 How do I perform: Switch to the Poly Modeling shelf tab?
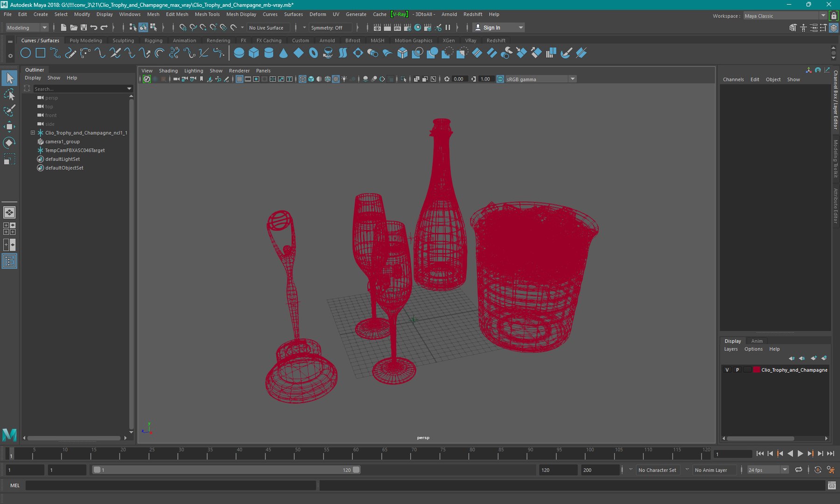tap(86, 41)
